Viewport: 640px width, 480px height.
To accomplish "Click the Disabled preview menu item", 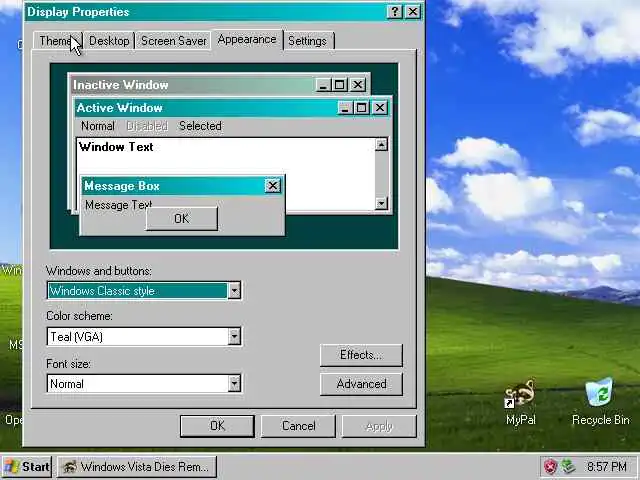I will tap(147, 126).
